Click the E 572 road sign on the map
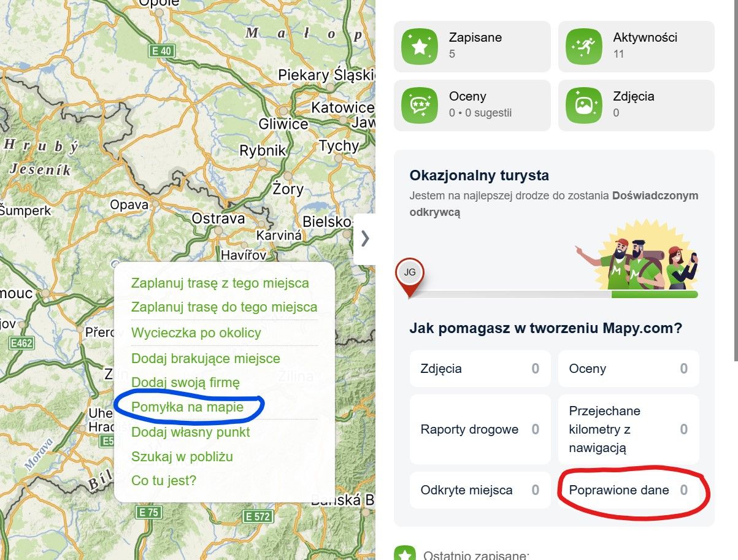 (258, 516)
